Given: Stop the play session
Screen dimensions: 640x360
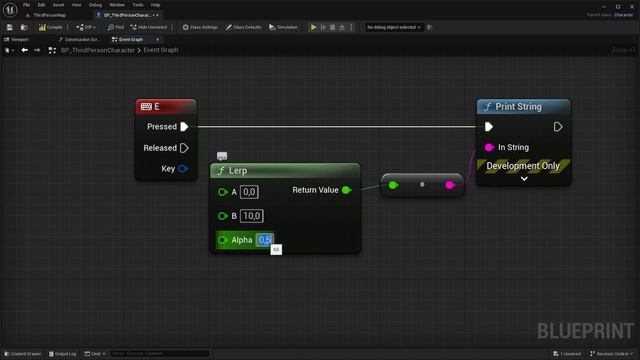Looking at the screenshot, I should pyautogui.click(x=333, y=27).
